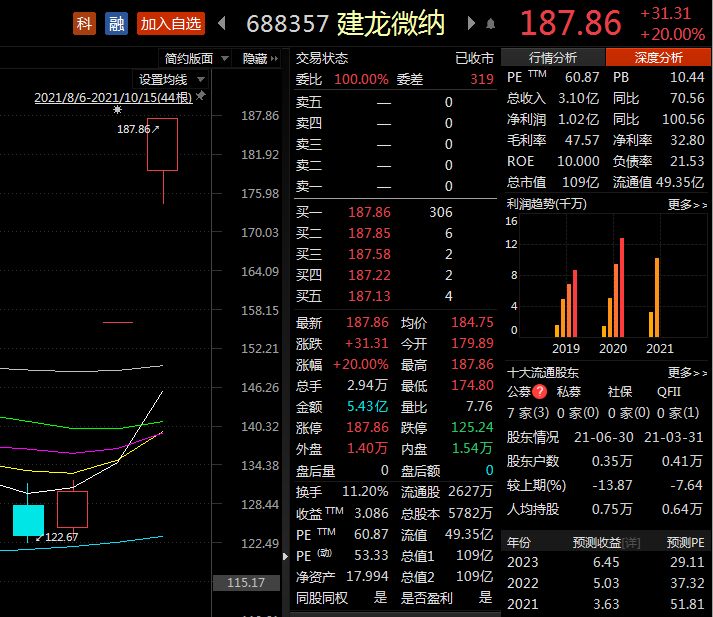Click the 187.86 limit-up candlestick
The image size is (713, 617).
point(162,145)
